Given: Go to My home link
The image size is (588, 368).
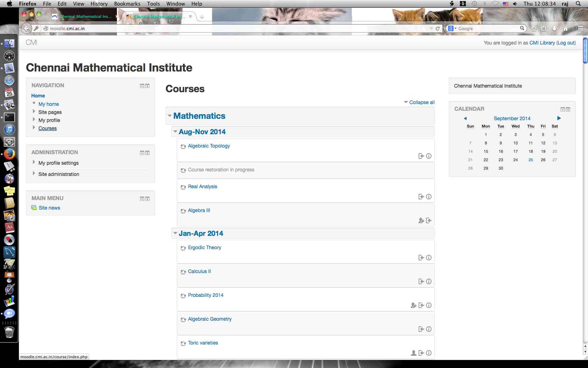Looking at the screenshot, I should pos(49,104).
